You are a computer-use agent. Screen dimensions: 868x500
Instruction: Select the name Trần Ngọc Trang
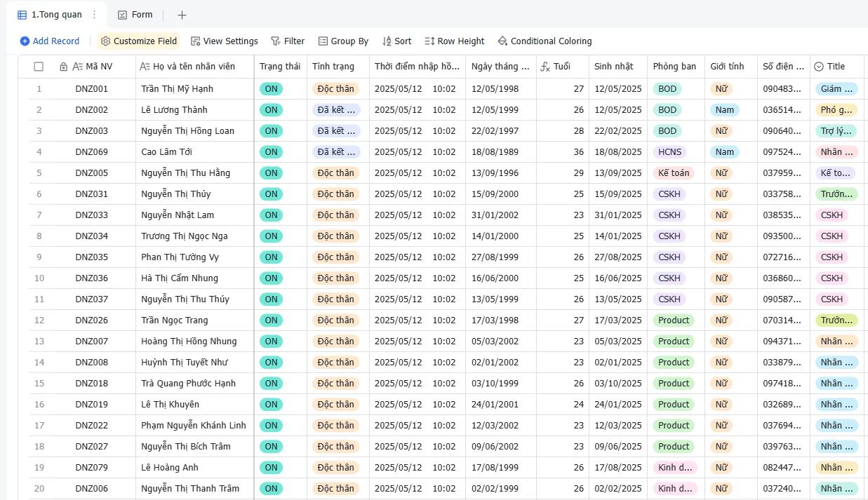(175, 320)
